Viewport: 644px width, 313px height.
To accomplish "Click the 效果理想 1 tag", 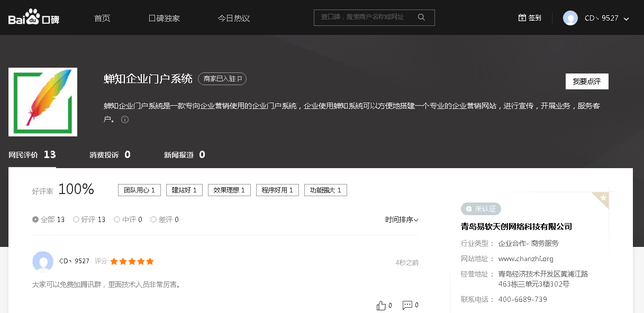I will point(229,190).
